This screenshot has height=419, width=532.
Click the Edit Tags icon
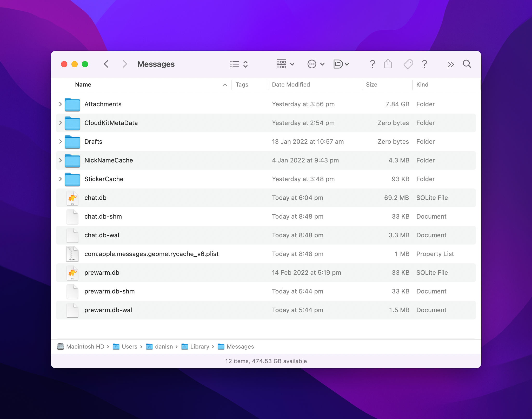(408, 64)
